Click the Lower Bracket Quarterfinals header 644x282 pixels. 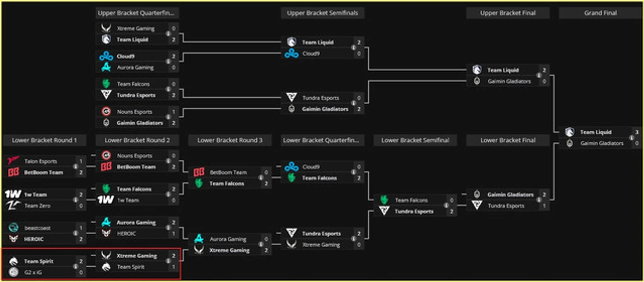click(x=322, y=140)
